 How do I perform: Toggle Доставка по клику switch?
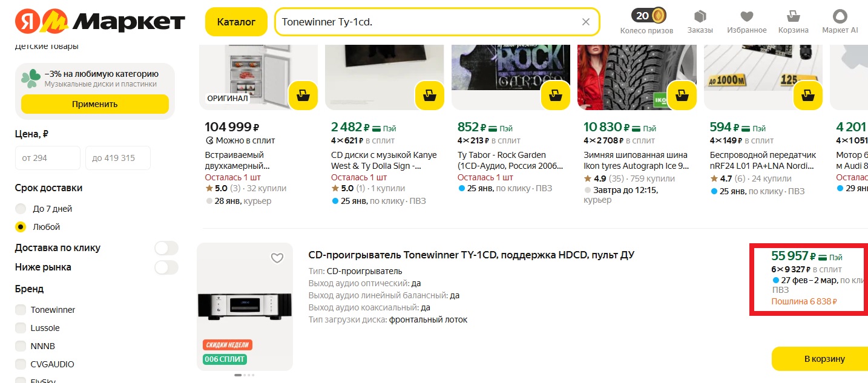(166, 248)
